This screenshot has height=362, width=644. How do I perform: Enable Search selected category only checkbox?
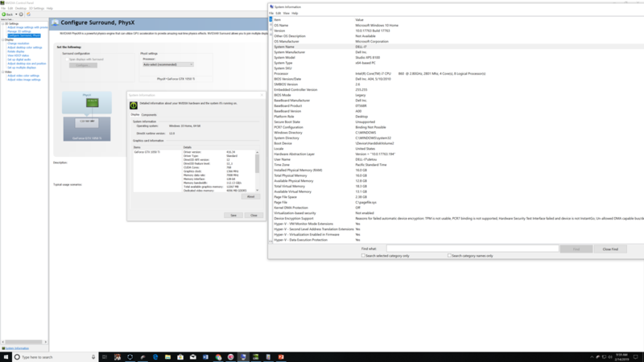tap(363, 256)
